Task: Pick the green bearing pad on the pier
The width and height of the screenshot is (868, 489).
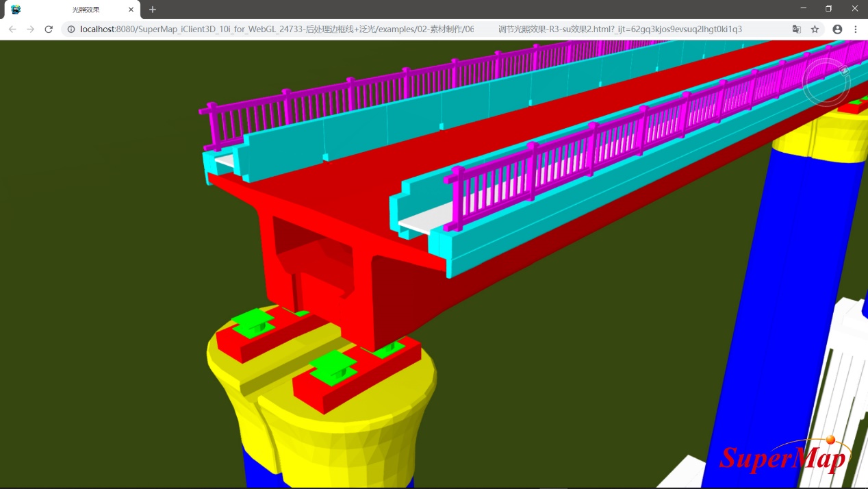Action: 333,368
